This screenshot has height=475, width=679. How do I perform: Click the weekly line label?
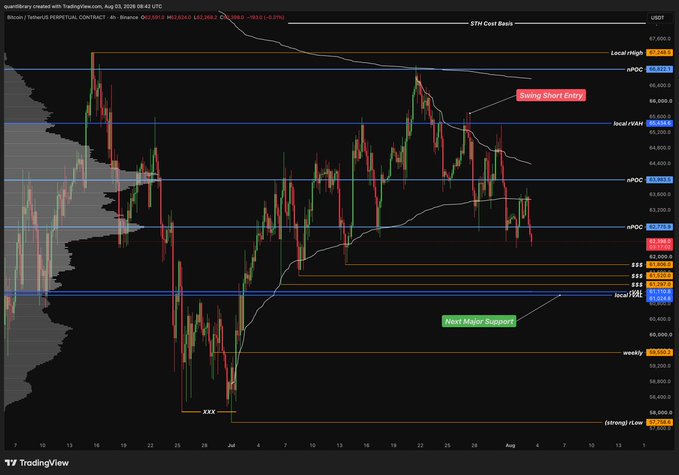coord(633,353)
